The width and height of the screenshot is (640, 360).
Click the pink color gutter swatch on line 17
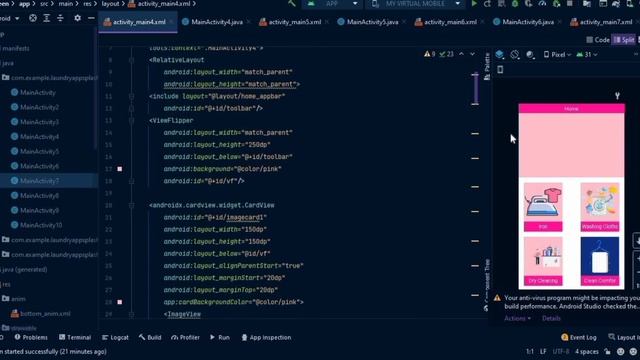pos(120,169)
